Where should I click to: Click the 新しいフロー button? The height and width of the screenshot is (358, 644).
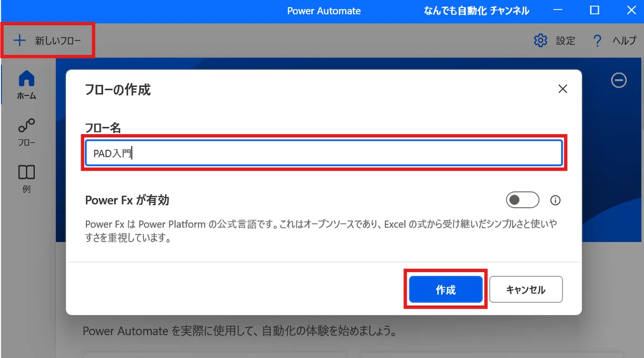(47, 40)
